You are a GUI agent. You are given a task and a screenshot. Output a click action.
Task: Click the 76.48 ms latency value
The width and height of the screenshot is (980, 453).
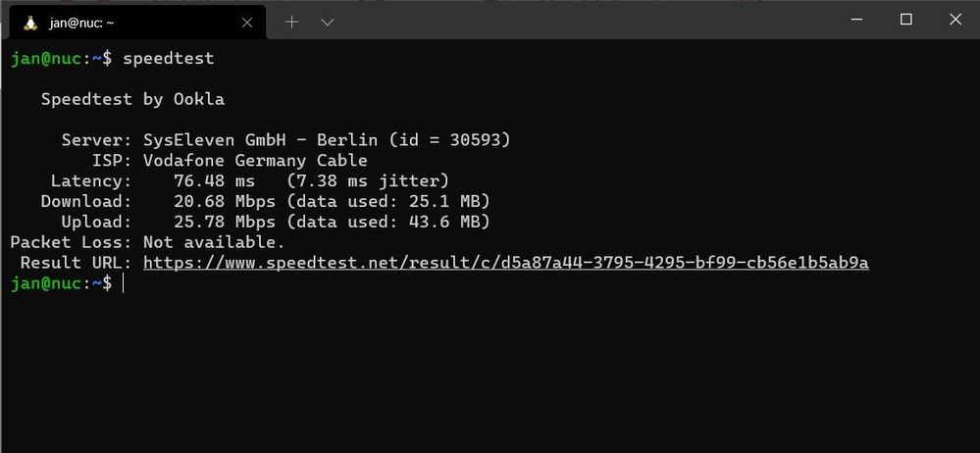(214, 181)
